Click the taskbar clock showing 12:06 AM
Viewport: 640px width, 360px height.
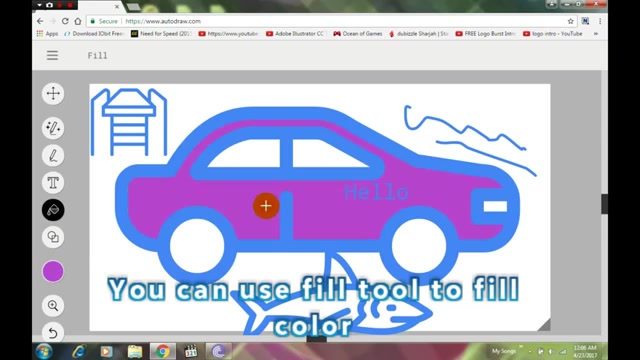585,351
